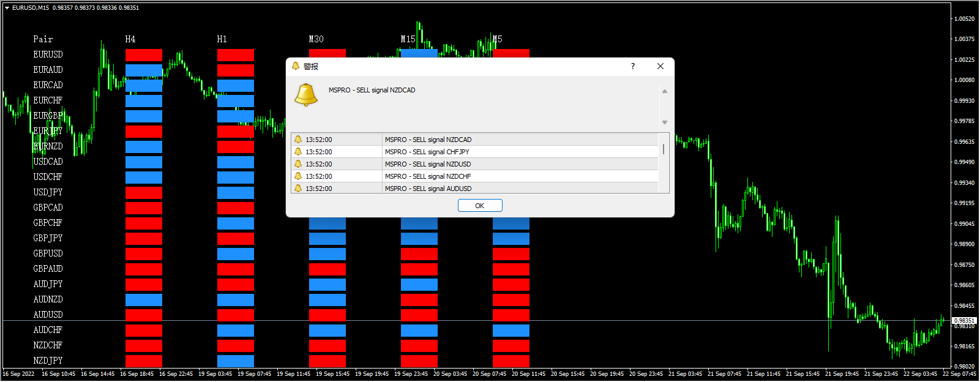Click the GBPUSD pair label
980x382 pixels.
coord(48,253)
